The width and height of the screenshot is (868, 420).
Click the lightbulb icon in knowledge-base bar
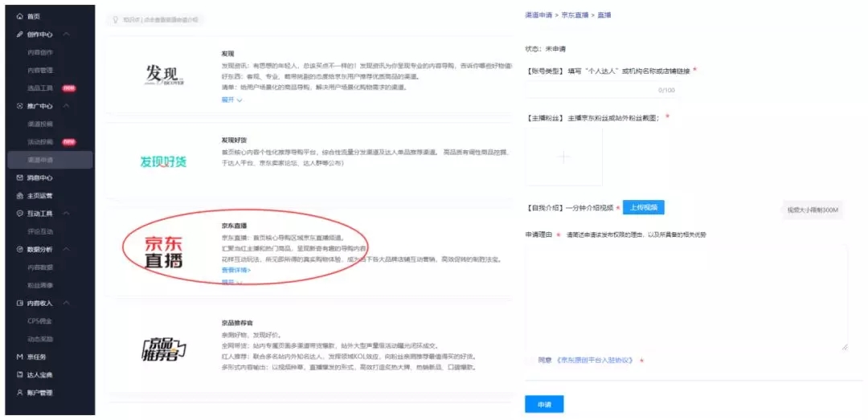tap(116, 19)
